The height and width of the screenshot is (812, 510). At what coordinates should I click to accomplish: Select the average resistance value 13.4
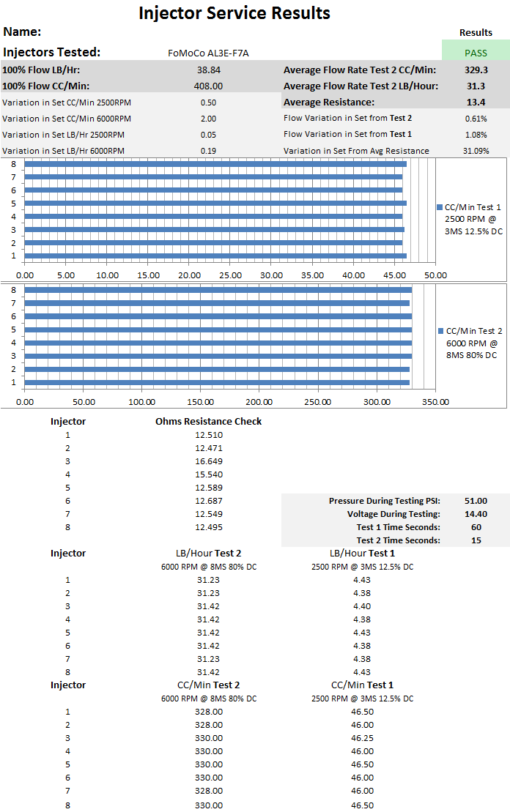click(x=476, y=102)
